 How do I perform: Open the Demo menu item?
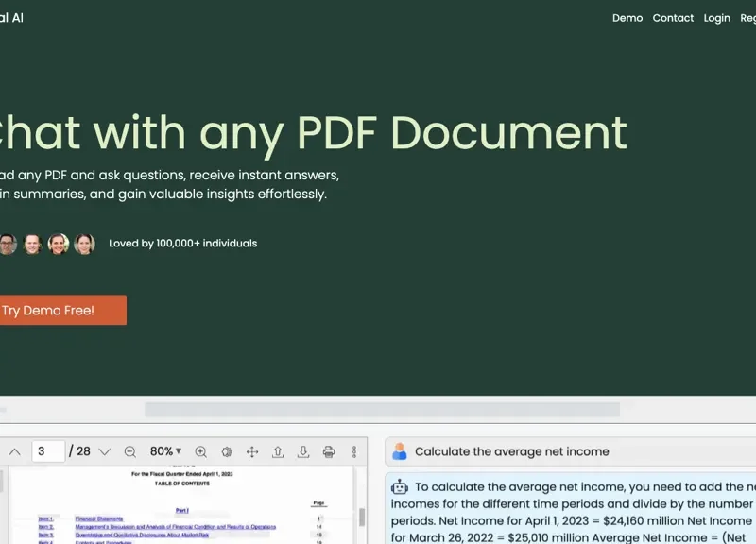click(x=627, y=18)
